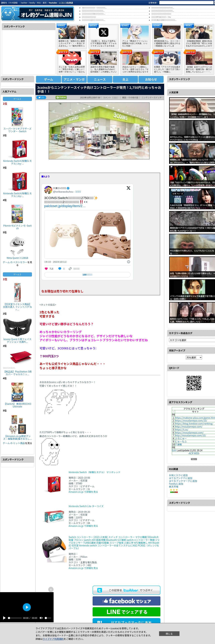Viewport: 215px width, 644px height.
Task: Open the Super Mario Bros. Wonder box art
Action: [x=17, y=117]
